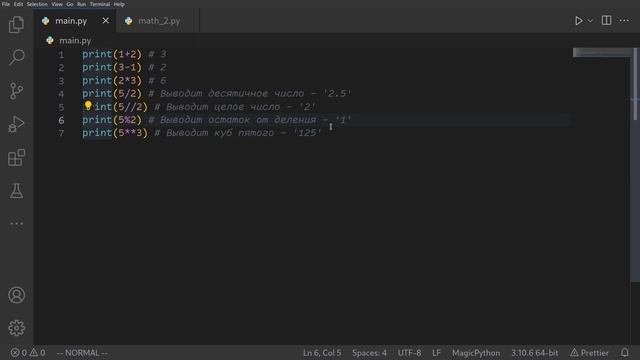640x360 pixels.
Task: Click the warnings count status item
Action: tap(38, 353)
